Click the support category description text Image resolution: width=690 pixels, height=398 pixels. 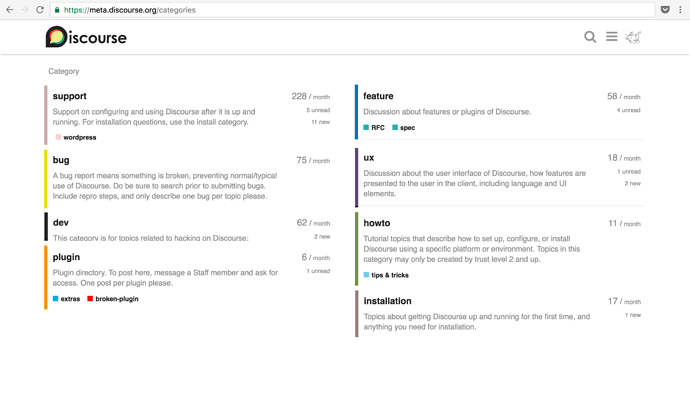pos(154,117)
